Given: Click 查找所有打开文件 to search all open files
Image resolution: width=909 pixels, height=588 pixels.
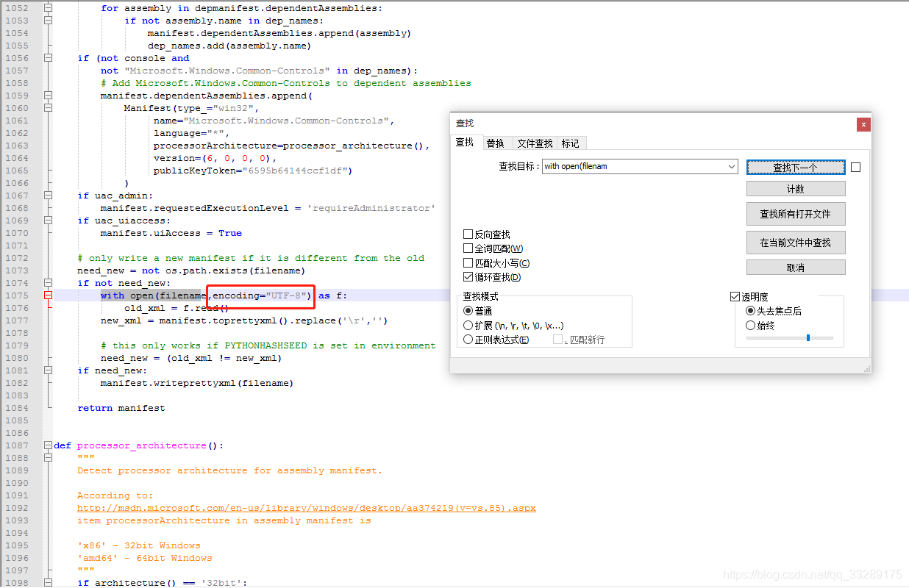Looking at the screenshot, I should 795,214.
